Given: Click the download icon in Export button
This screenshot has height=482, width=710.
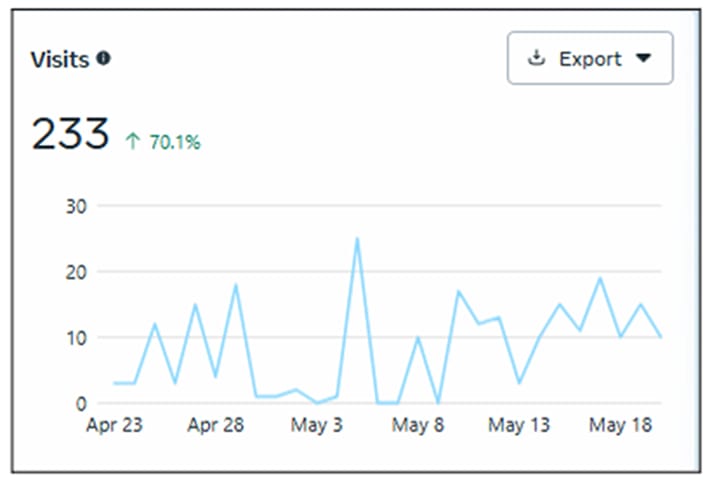Looking at the screenshot, I should coord(536,58).
